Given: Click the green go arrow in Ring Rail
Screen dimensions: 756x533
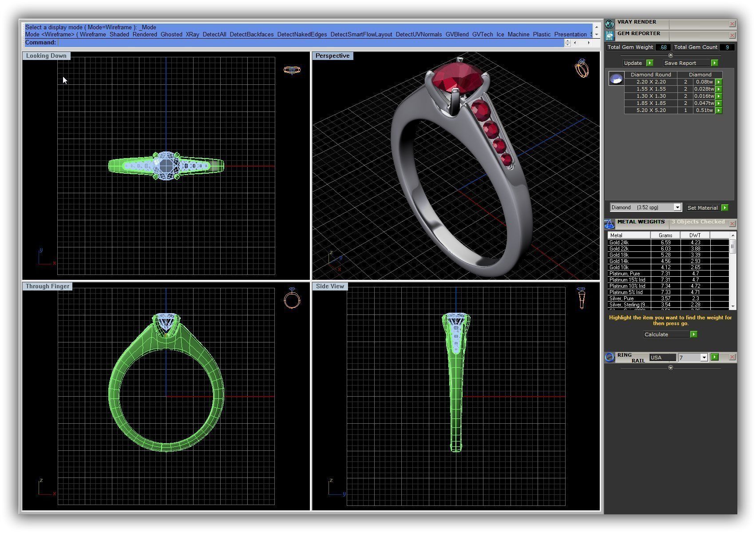Looking at the screenshot, I should (714, 357).
